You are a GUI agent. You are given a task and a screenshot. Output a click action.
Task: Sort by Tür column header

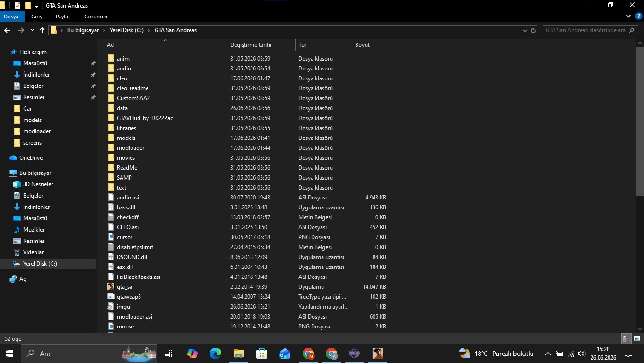323,45
